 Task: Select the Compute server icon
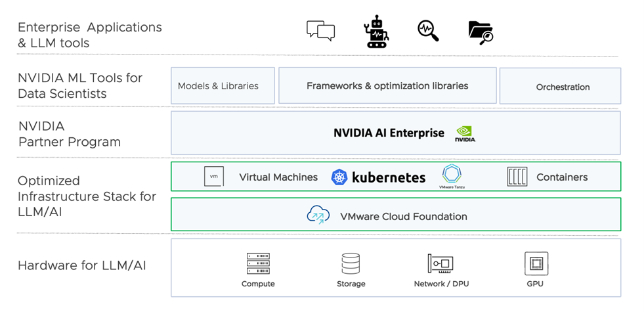click(258, 264)
